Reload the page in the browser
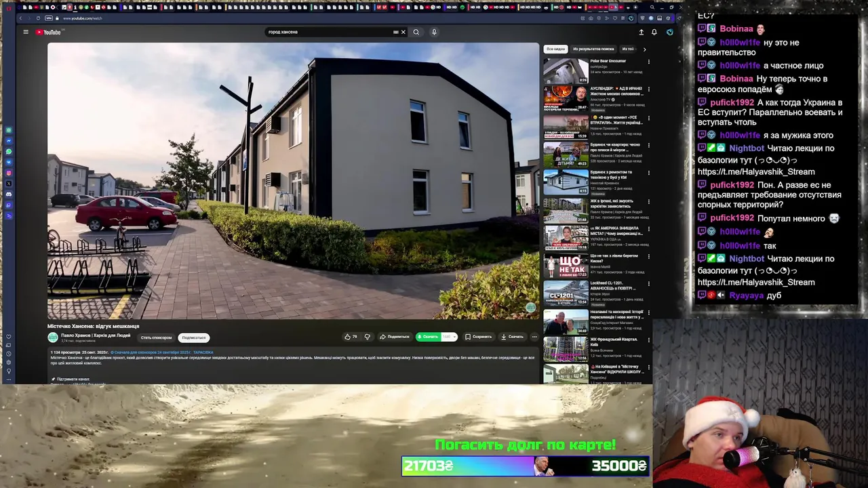 pos(38,18)
